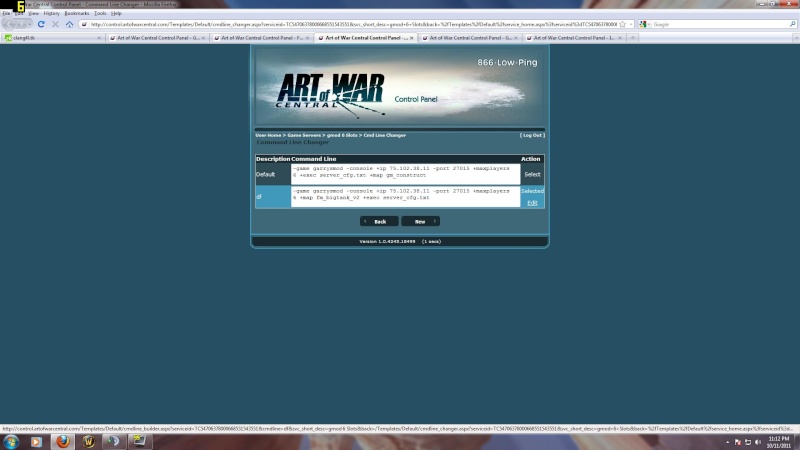Click the Art of War Control Panel banner
Viewport: 800px width, 450px height.
click(399, 87)
